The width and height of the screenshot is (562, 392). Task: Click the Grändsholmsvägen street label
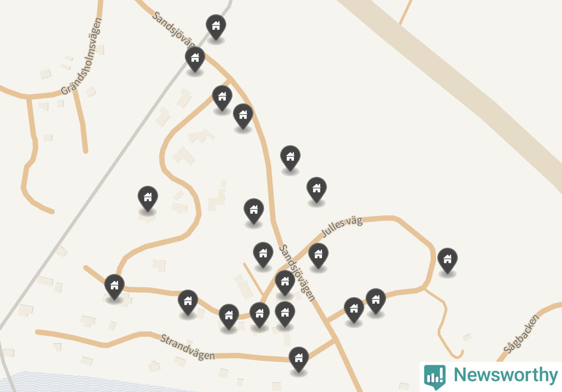pos(82,56)
